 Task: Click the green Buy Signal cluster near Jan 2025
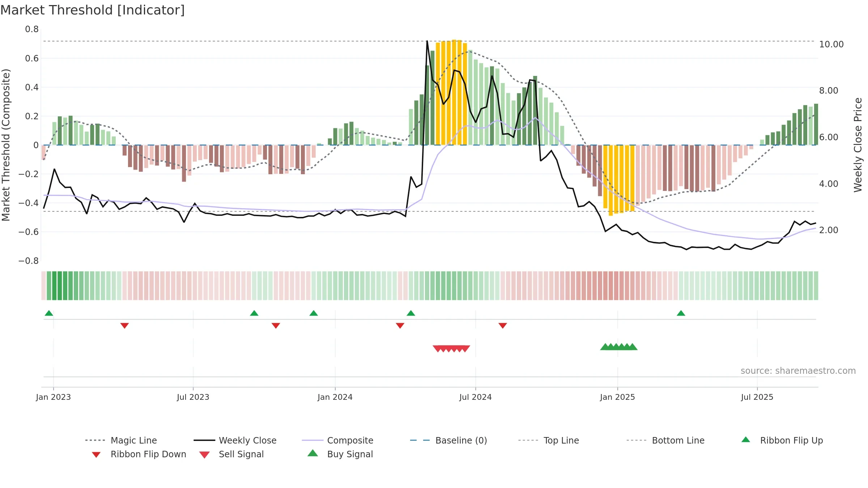[619, 347]
